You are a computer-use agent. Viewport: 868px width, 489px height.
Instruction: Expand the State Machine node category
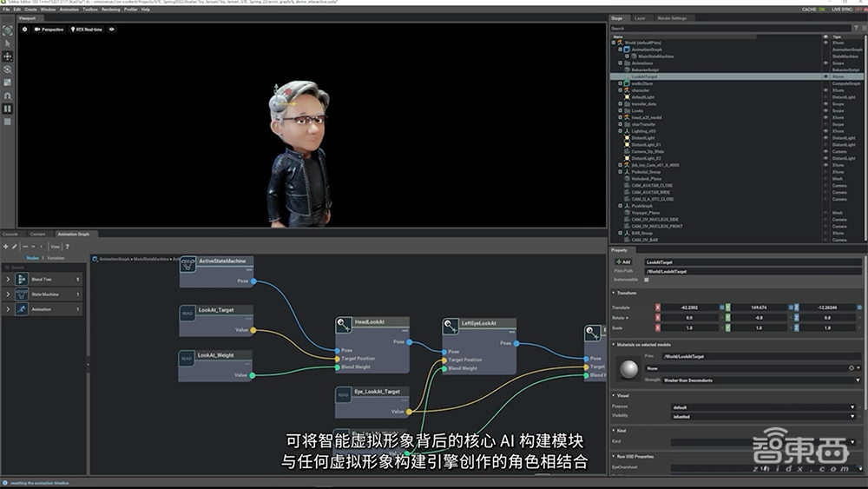tap(9, 294)
